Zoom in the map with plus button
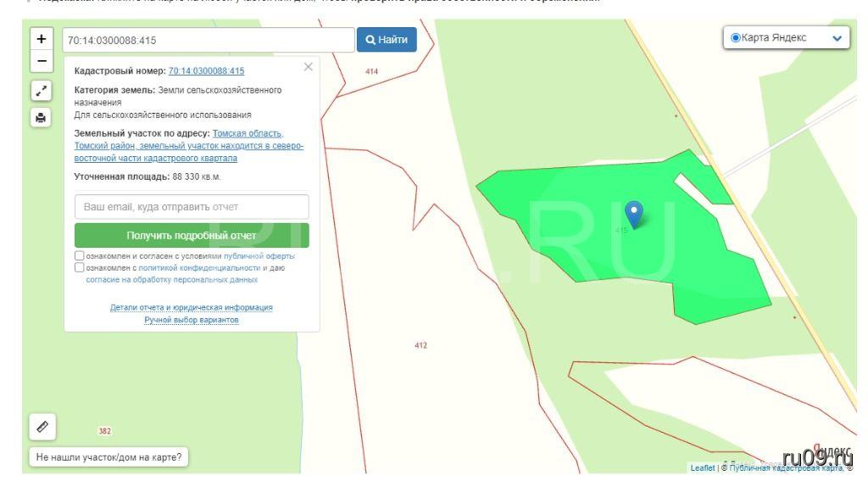868x481 pixels. (x=41, y=39)
